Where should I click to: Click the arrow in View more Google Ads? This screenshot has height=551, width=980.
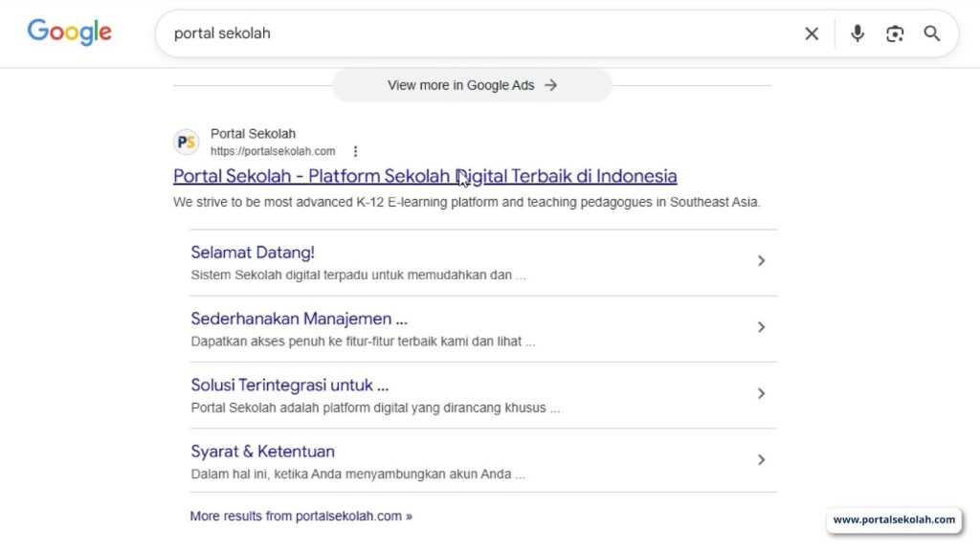coord(550,85)
